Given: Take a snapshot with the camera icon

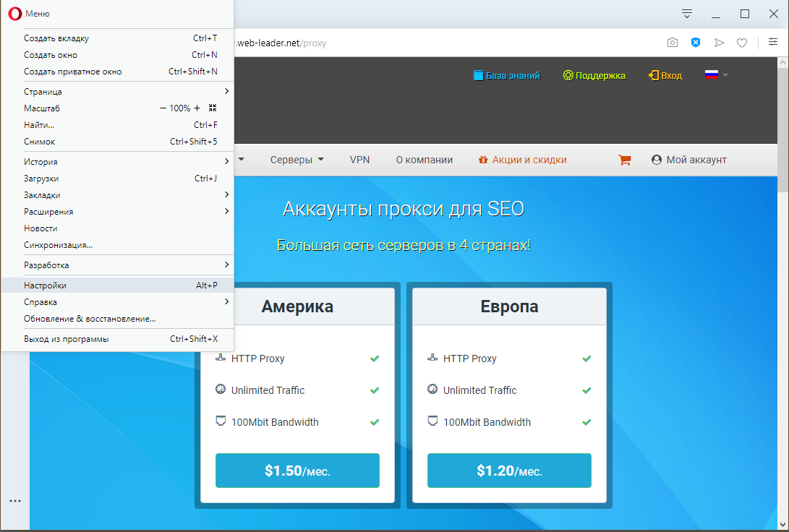Looking at the screenshot, I should (673, 43).
